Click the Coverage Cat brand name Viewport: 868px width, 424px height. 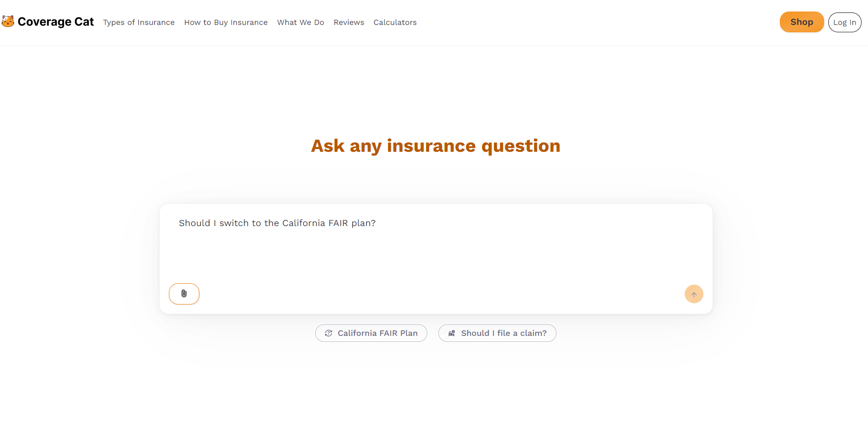click(56, 22)
